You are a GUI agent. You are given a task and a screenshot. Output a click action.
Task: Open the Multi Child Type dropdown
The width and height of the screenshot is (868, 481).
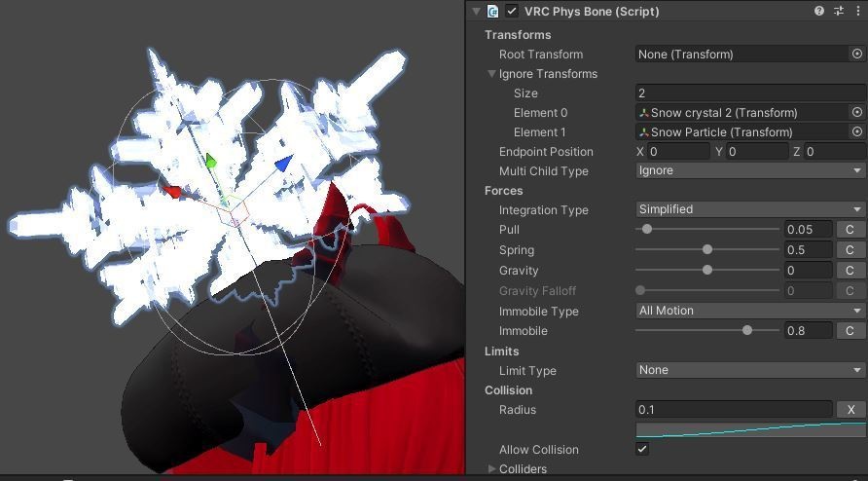[750, 170]
